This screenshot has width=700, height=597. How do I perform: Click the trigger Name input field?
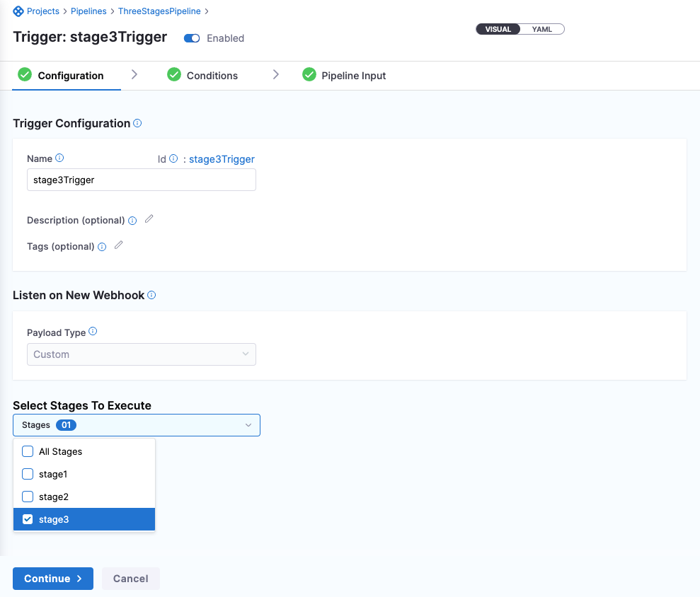click(x=141, y=180)
